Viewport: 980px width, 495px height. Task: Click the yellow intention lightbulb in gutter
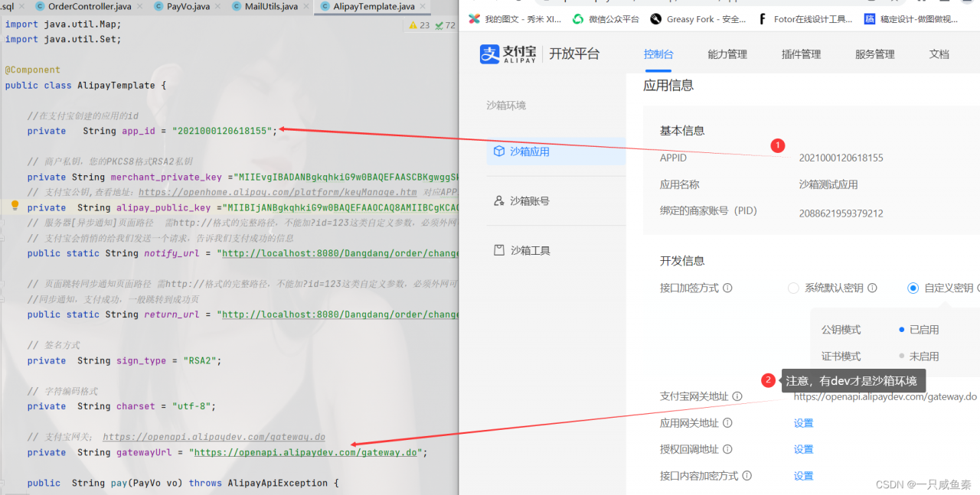tap(15, 206)
